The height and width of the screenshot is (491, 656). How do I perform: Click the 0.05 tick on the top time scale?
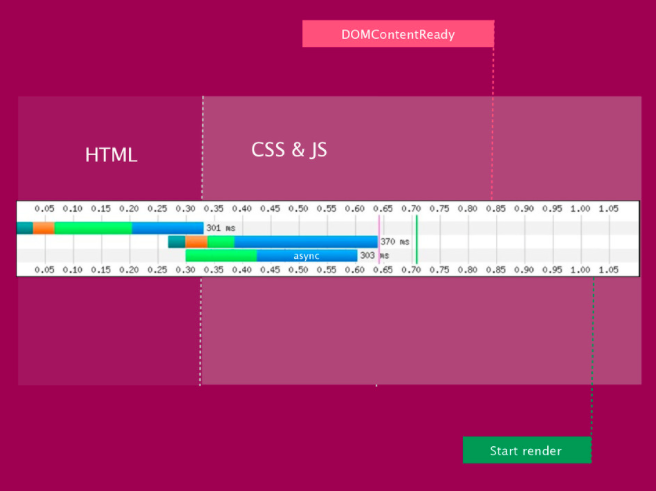point(44,209)
